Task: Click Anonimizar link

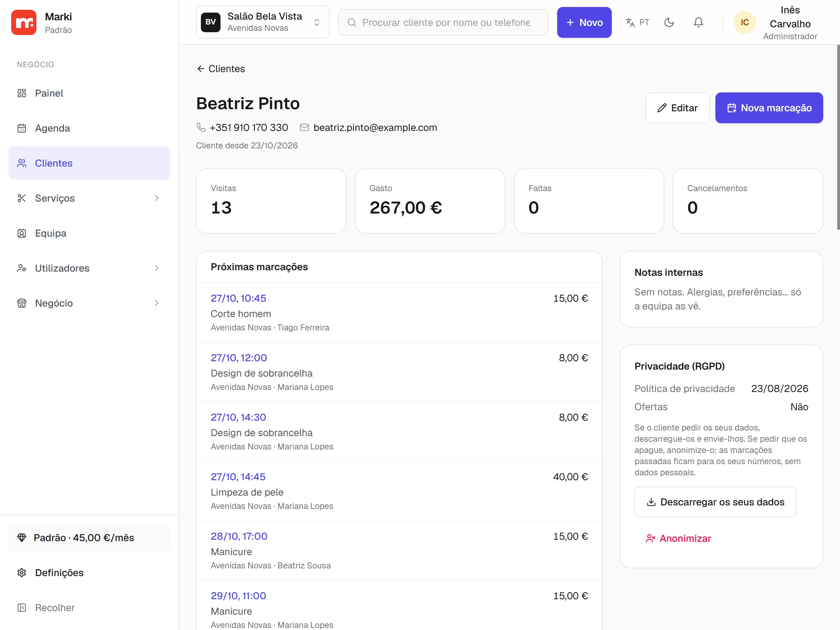Action: point(678,538)
